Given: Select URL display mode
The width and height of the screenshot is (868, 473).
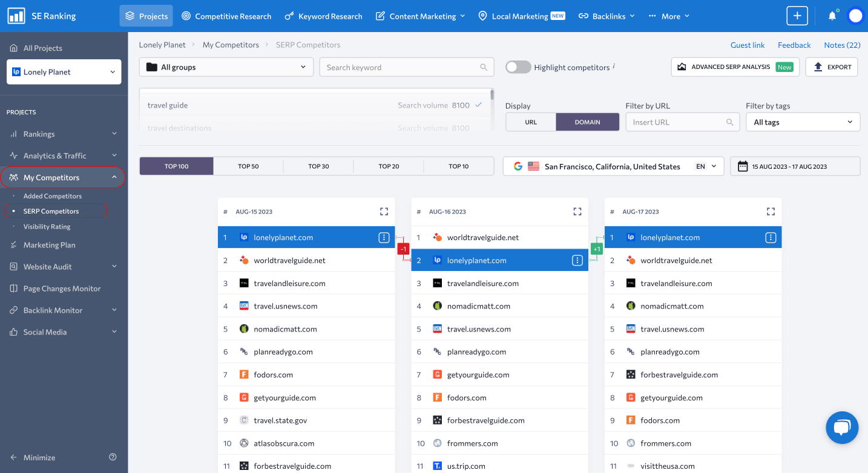Looking at the screenshot, I should [531, 122].
